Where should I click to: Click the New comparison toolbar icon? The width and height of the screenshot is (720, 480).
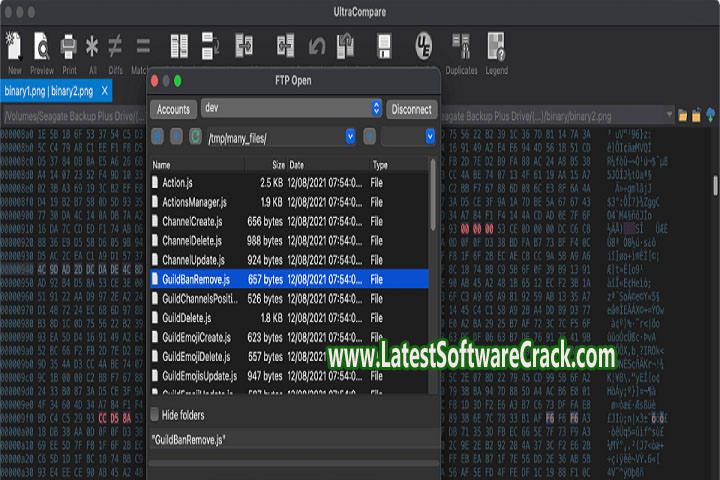(14, 47)
